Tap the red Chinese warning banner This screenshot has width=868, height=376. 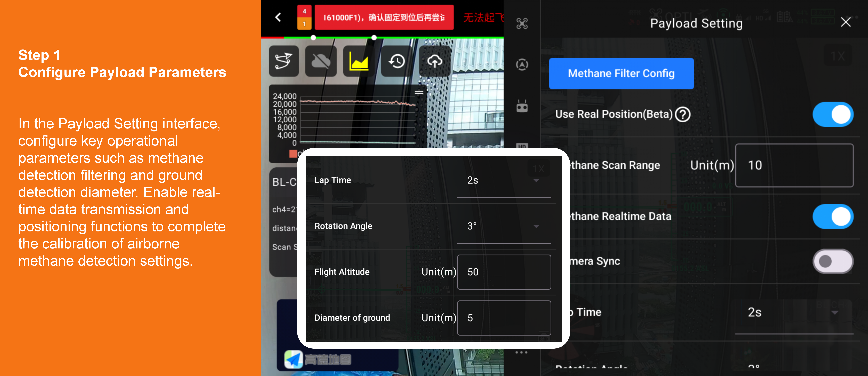[384, 17]
